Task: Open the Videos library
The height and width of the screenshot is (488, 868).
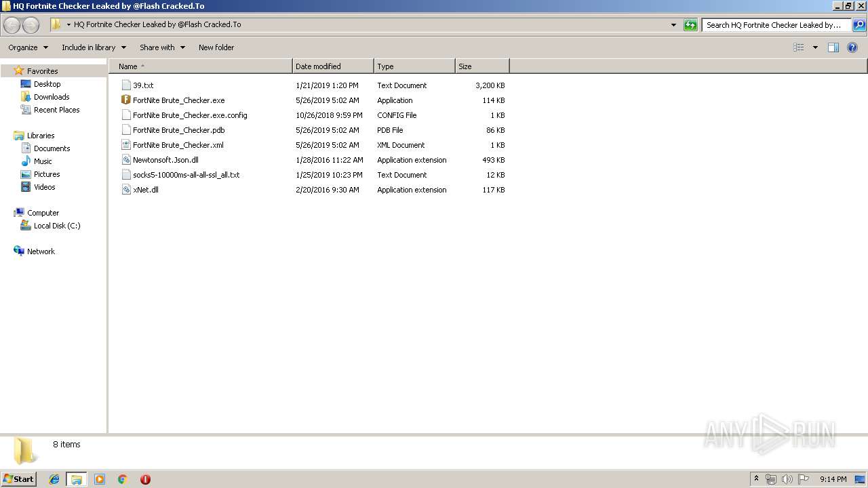Action: (x=44, y=187)
